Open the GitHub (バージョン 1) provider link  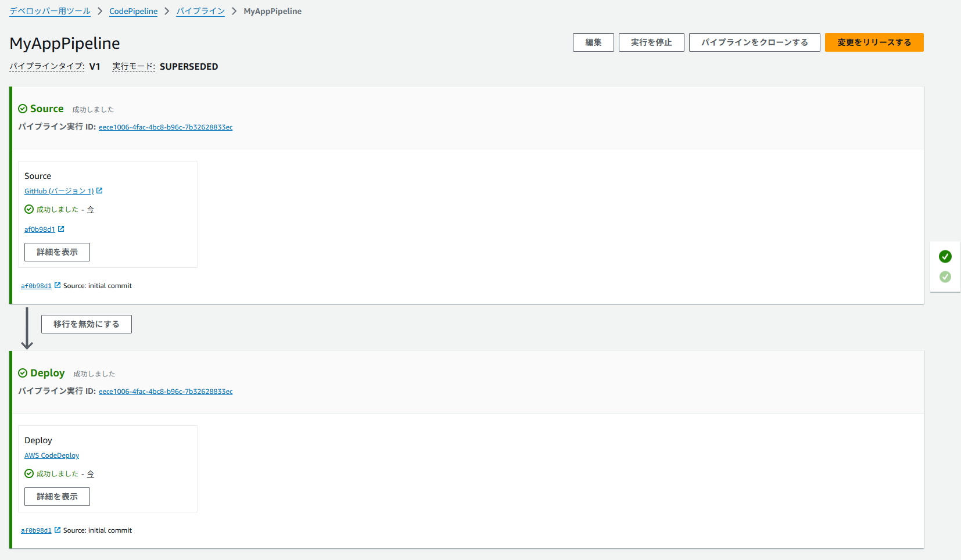[59, 191]
